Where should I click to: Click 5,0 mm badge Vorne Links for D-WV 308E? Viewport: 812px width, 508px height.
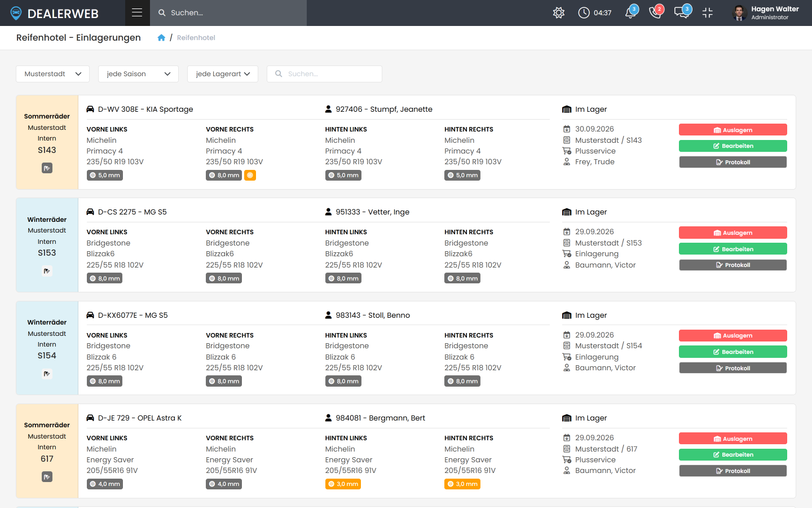tap(104, 176)
